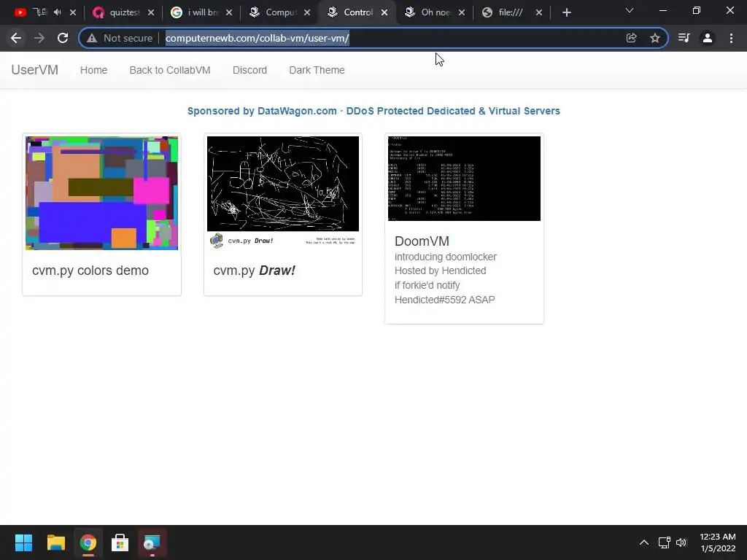
Task: Open Microsoft Store from taskbar
Action: [120, 542]
